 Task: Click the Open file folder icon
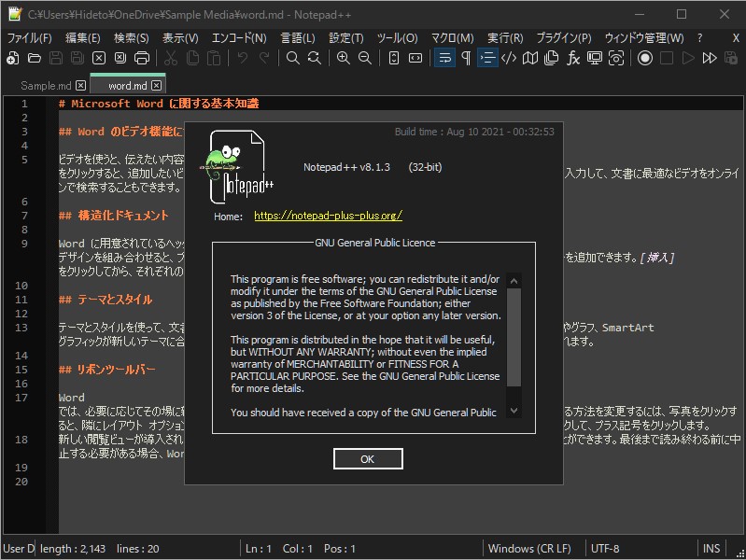click(x=35, y=58)
